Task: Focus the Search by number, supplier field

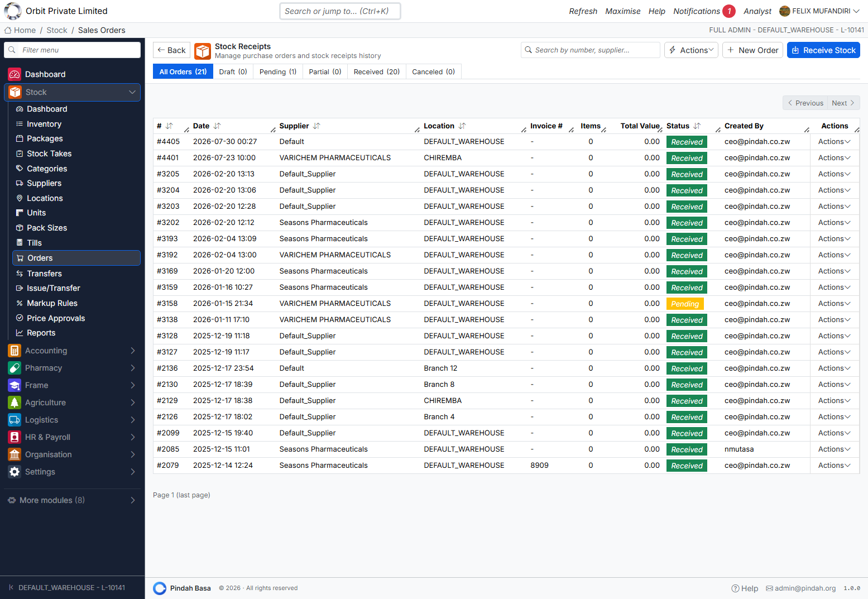Action: pos(591,50)
